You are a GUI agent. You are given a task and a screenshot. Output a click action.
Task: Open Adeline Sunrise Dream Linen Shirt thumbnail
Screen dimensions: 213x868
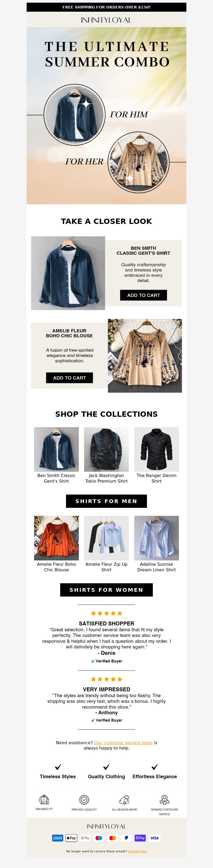[156, 538]
